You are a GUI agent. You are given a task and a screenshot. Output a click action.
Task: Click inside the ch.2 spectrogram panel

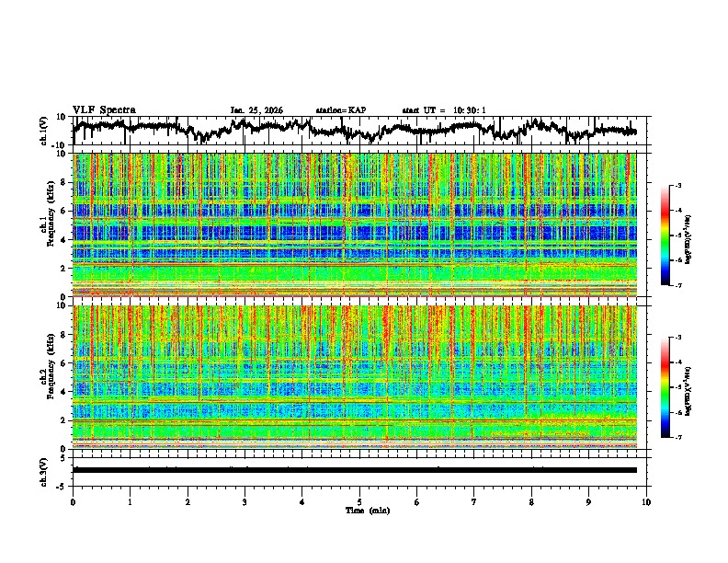pos(355,377)
